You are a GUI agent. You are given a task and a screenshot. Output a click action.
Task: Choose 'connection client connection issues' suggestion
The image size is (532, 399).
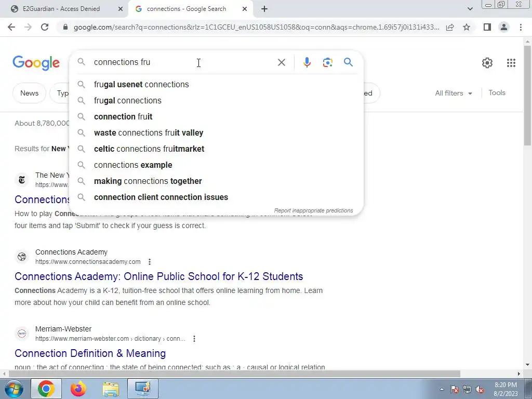pyautogui.click(x=216, y=197)
